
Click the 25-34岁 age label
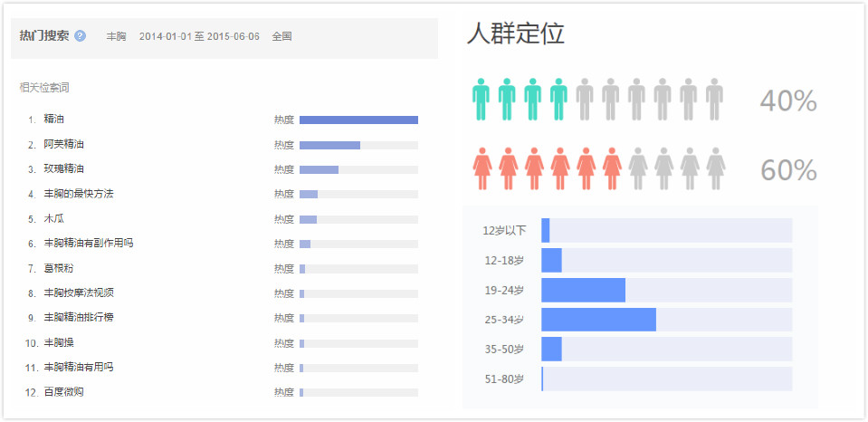click(503, 320)
